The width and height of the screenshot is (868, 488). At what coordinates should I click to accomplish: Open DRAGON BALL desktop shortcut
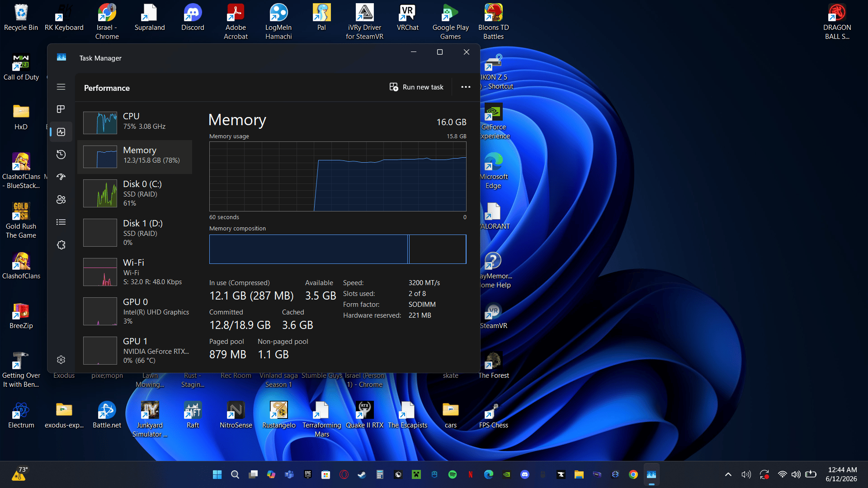837,22
